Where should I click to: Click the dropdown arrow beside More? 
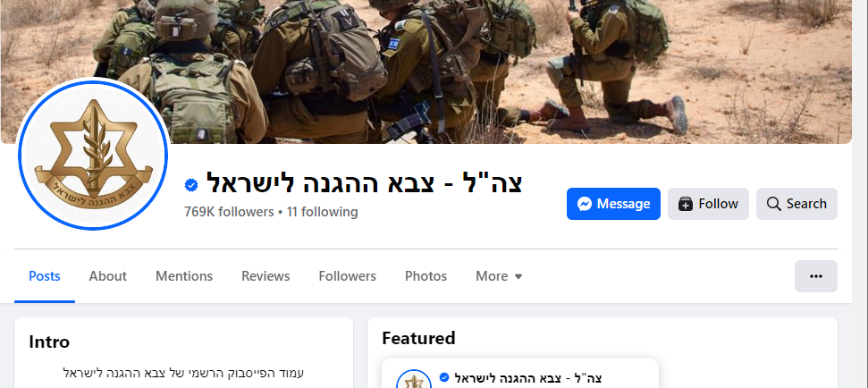coord(518,276)
